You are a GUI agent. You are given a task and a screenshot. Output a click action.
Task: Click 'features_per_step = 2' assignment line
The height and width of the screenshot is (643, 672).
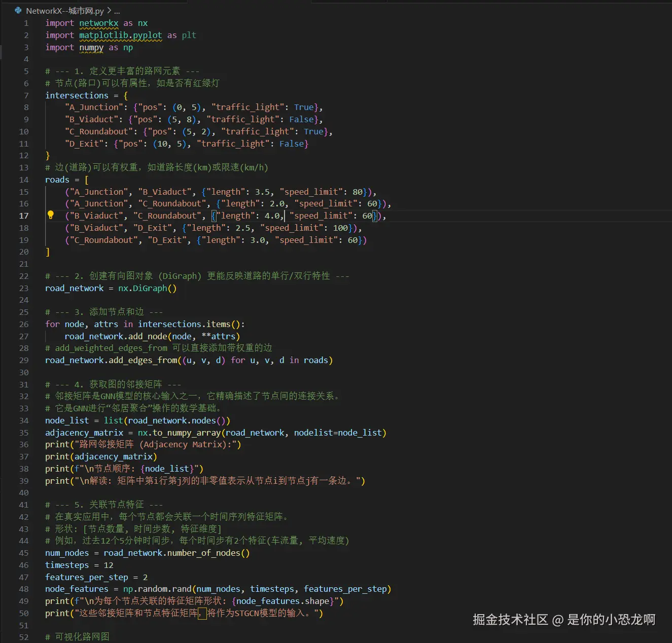96,578
